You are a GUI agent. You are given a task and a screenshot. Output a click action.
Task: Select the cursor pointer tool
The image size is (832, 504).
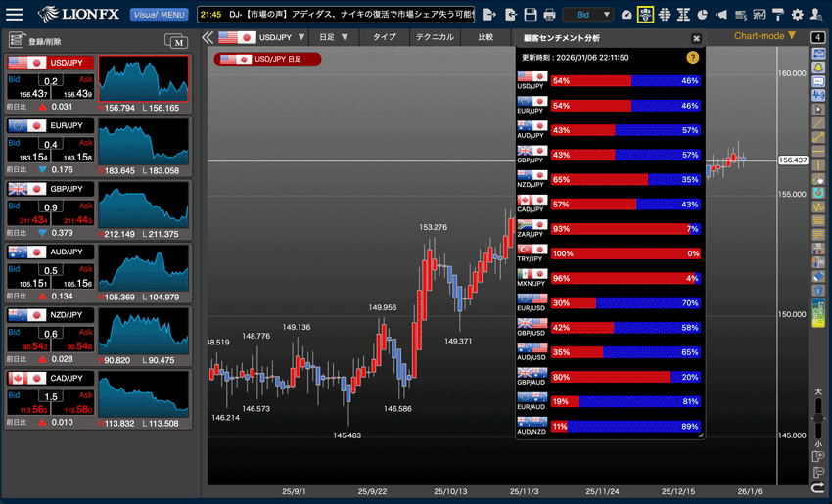(x=818, y=109)
